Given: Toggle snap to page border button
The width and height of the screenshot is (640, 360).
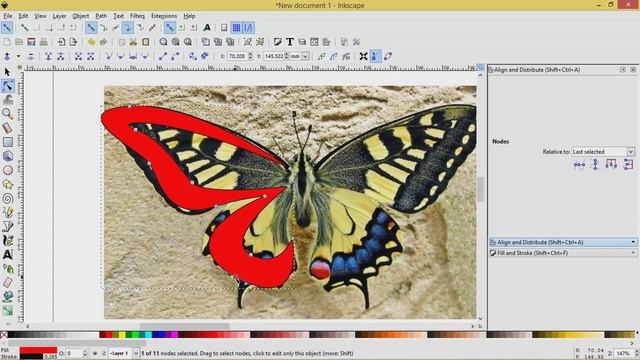Looking at the screenshot, I should (x=224, y=28).
